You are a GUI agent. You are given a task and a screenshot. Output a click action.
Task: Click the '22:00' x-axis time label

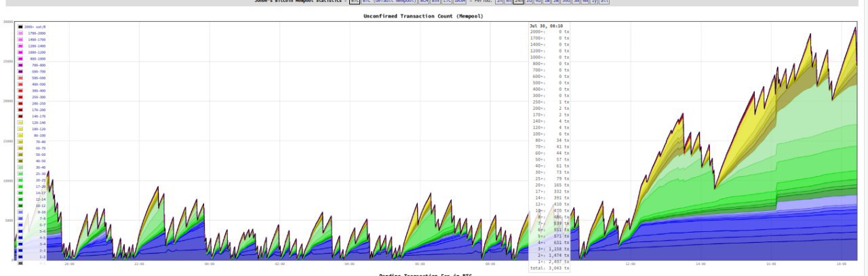tap(138, 263)
